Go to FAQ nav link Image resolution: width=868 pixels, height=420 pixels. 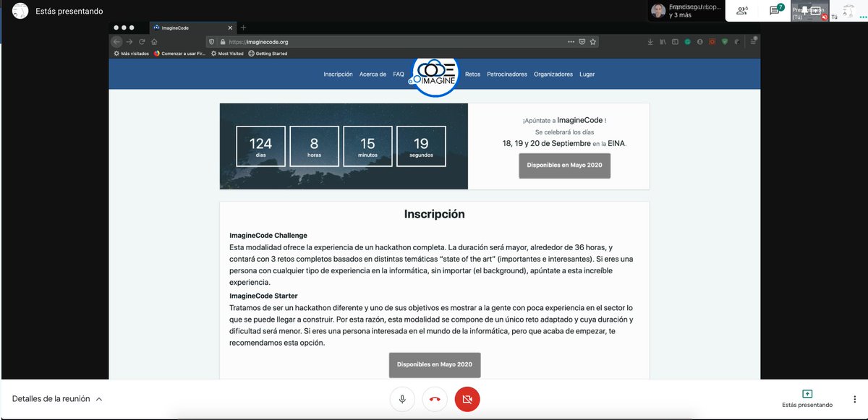coord(399,74)
